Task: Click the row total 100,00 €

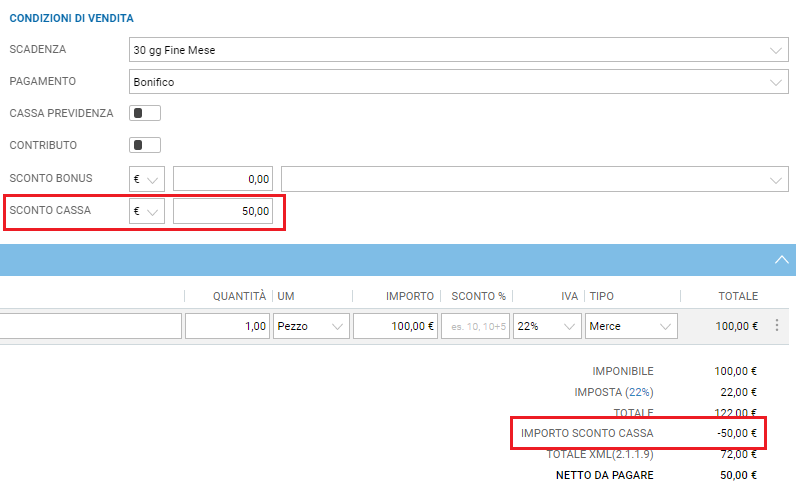Action: point(737,326)
